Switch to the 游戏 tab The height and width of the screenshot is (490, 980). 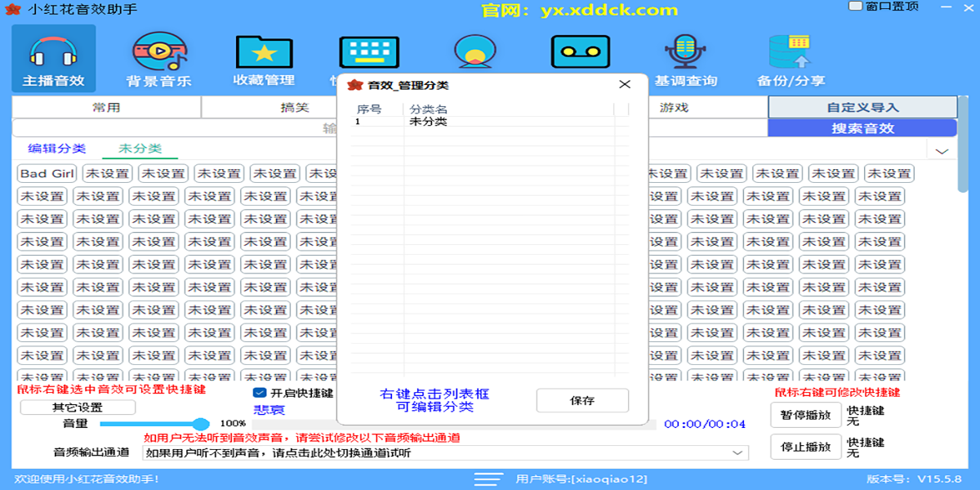click(675, 107)
